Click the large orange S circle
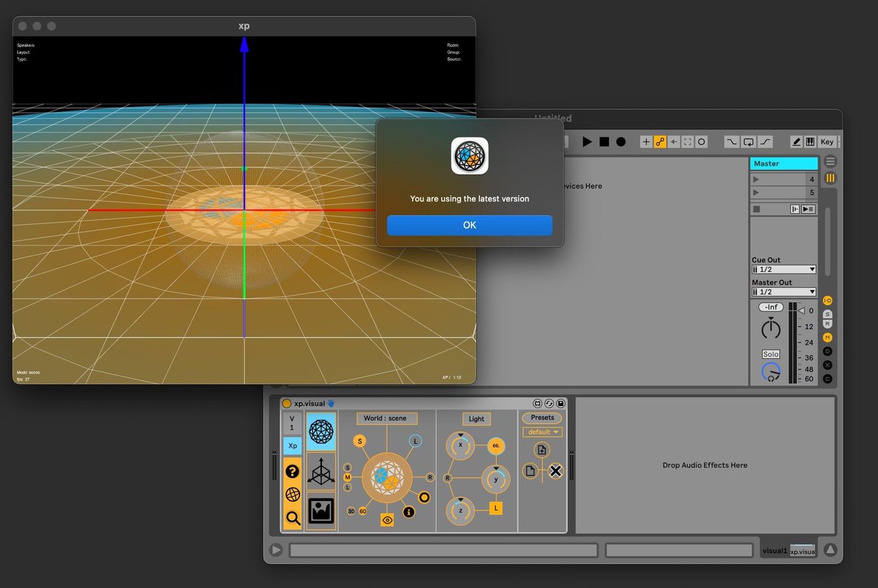Image resolution: width=878 pixels, height=588 pixels. pyautogui.click(x=360, y=441)
